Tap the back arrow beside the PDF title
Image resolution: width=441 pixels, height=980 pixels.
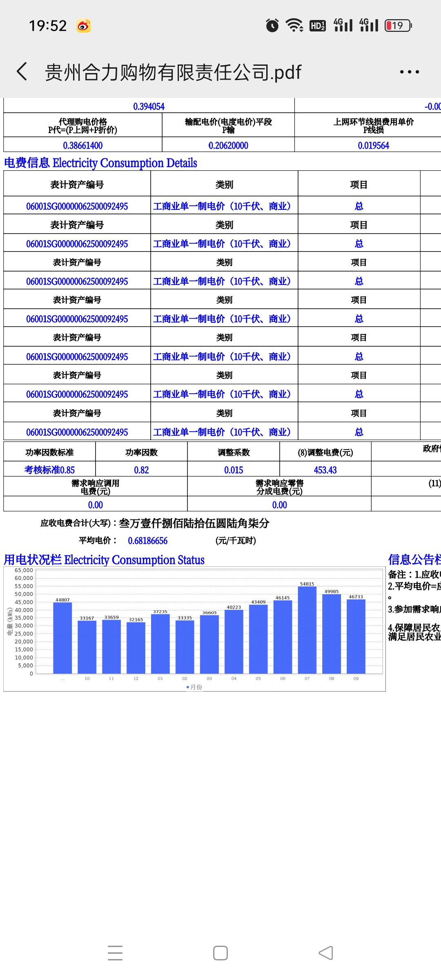tap(22, 72)
